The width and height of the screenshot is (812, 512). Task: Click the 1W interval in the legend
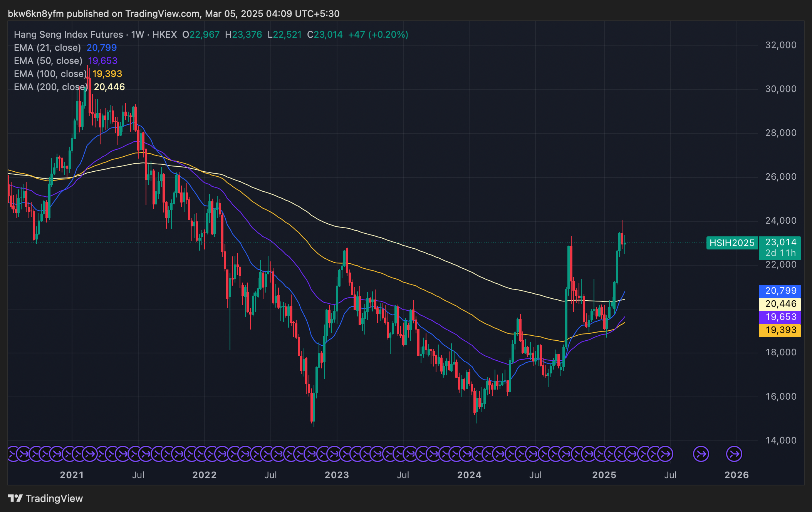pyautogui.click(x=138, y=35)
